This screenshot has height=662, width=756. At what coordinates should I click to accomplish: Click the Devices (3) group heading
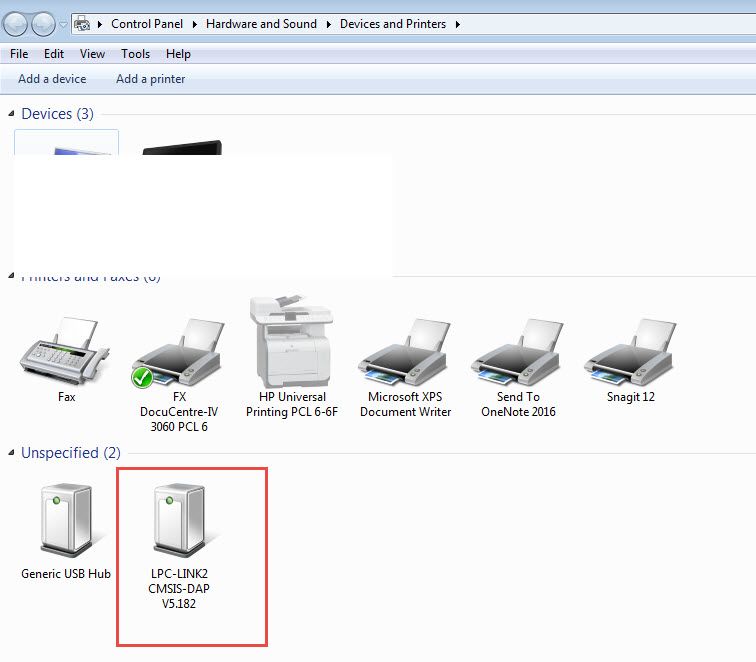(x=57, y=114)
